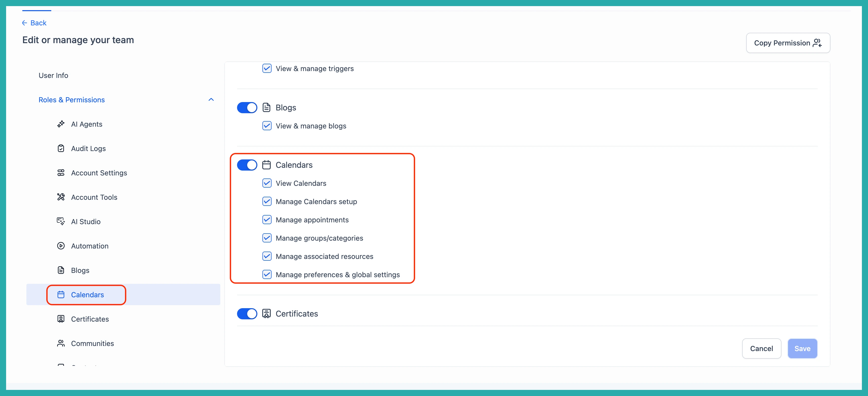Select Account Tools in sidebar
Image resolution: width=868 pixels, height=396 pixels.
(94, 197)
